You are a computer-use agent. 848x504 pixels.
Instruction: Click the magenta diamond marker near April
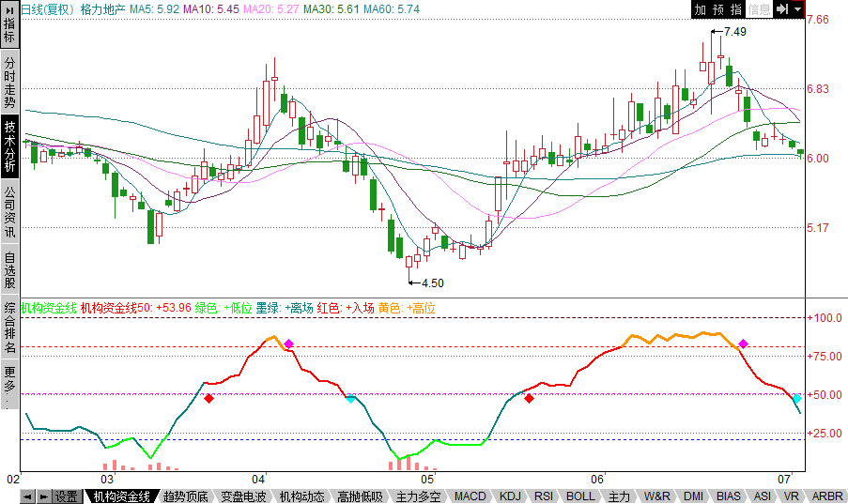289,344
